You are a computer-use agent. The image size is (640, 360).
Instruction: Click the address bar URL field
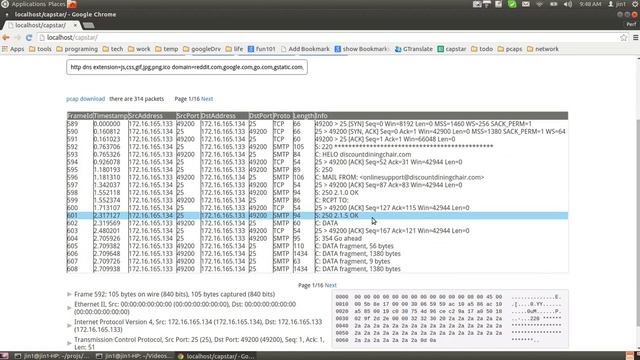pos(327,38)
